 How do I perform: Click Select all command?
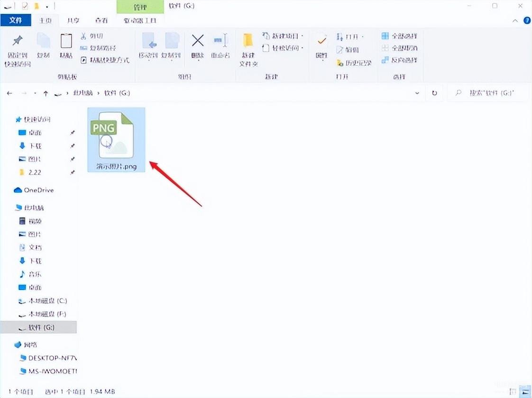399,36
